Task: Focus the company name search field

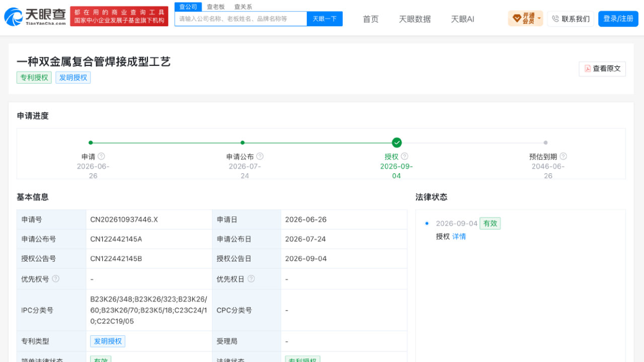Action: [240, 19]
